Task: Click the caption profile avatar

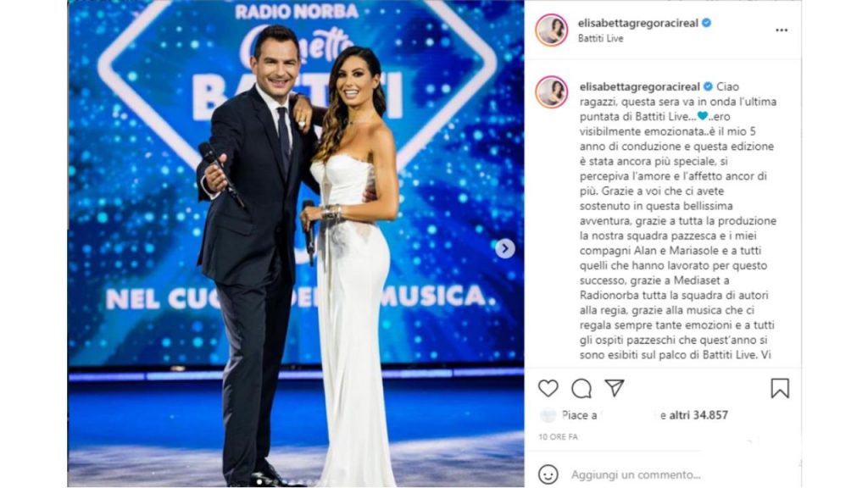Action: [551, 91]
